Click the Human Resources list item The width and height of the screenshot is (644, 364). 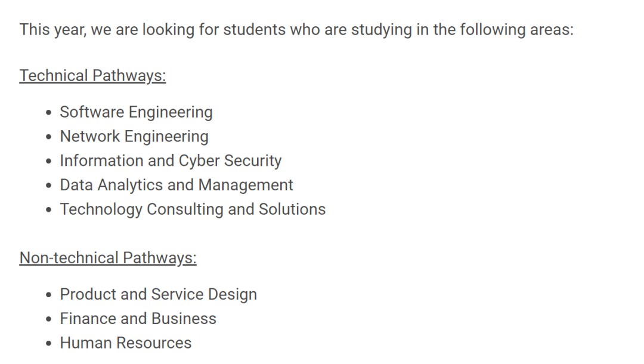click(126, 343)
